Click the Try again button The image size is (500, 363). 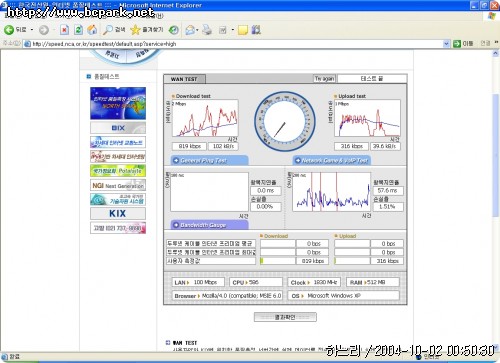324,79
